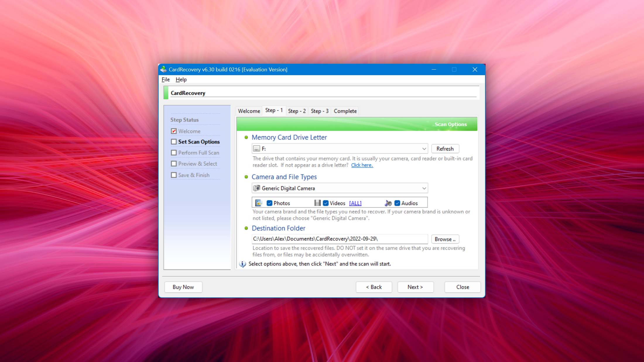
Task: Click the Scan Options banner label
Action: pyautogui.click(x=451, y=124)
